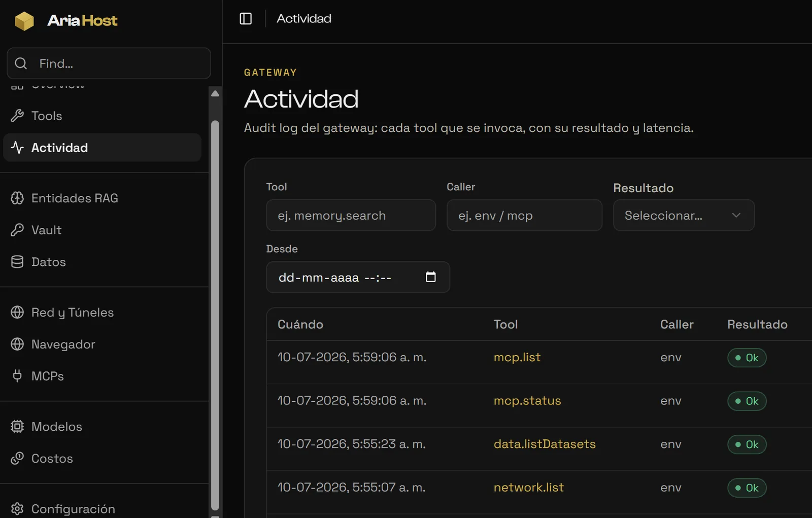Click the Desde date-time field

(358, 277)
